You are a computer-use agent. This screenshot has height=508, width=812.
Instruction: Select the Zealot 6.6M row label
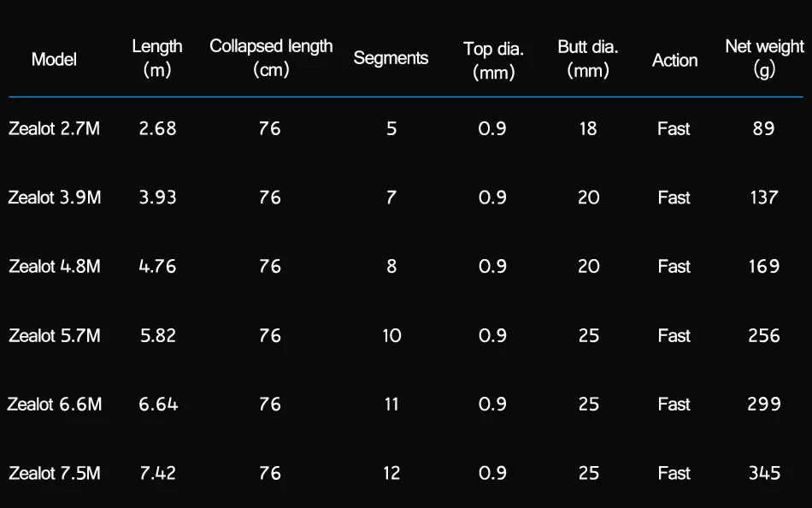pyautogui.click(x=55, y=404)
